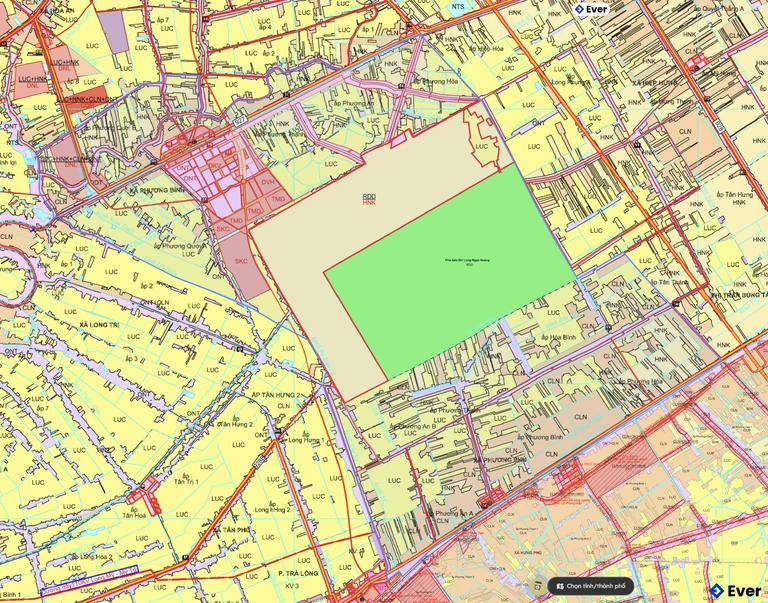Viewport: 768px width, 603px height.
Task: Click the Ever watermark logo at bottom right
Action: coord(735,591)
